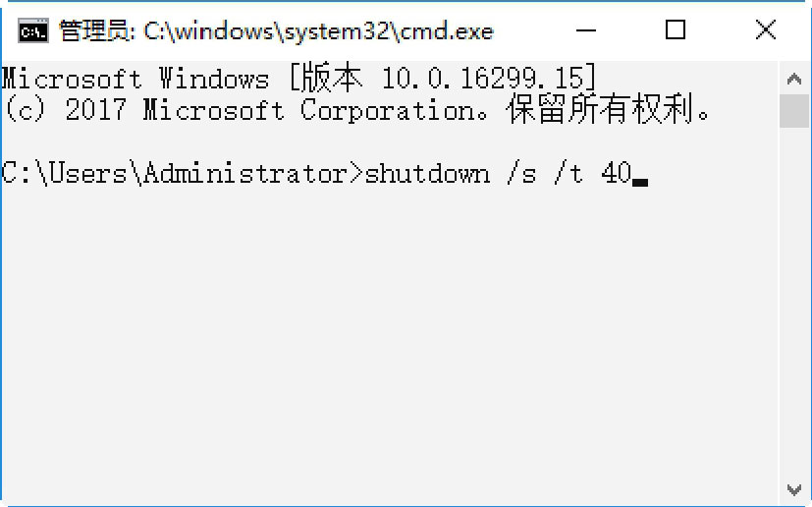
Task: Click the "/s" switch in the command
Action: (521, 174)
